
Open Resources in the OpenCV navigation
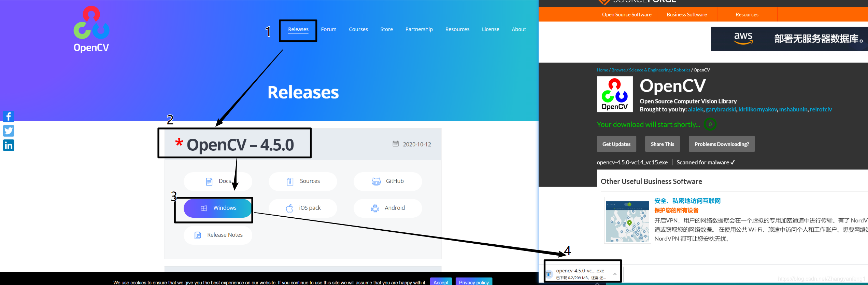(x=457, y=29)
